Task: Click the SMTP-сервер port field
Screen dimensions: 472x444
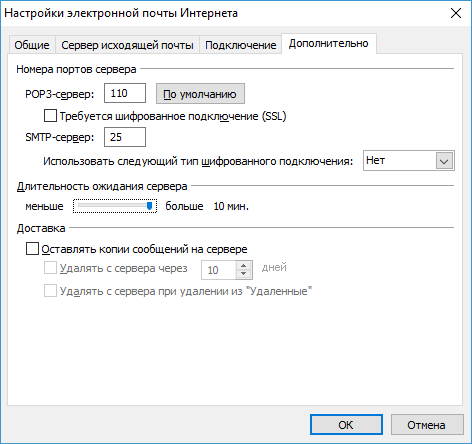Action: (125, 137)
